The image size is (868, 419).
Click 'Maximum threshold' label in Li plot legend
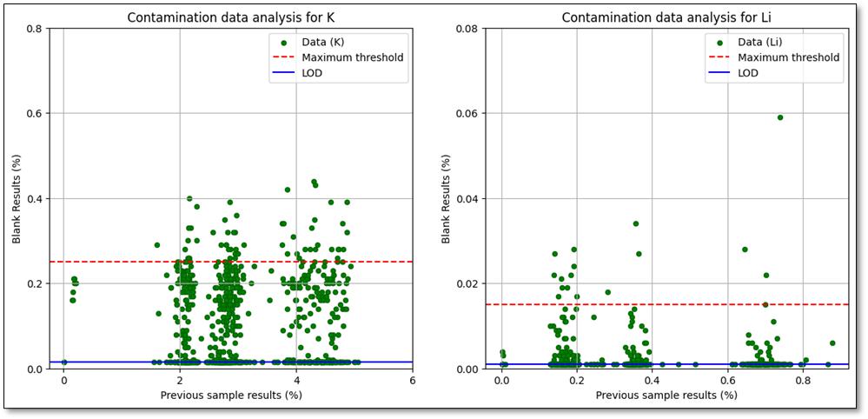point(788,57)
